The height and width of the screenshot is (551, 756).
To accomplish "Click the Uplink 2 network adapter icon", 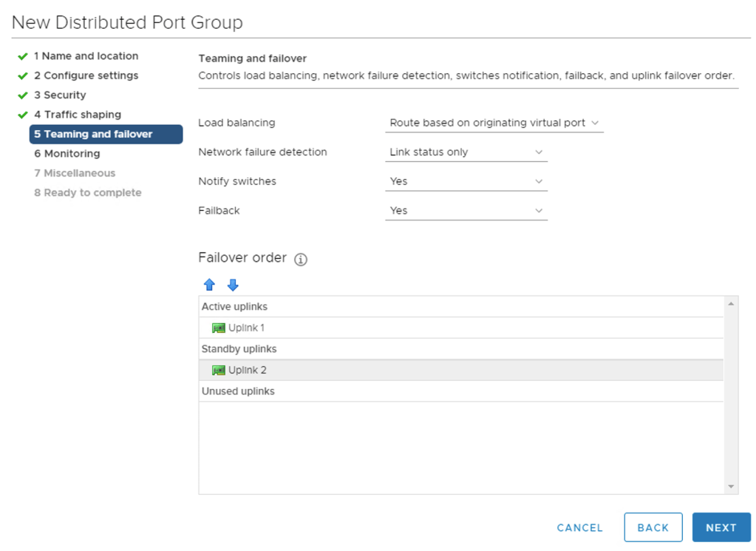I will coord(218,370).
